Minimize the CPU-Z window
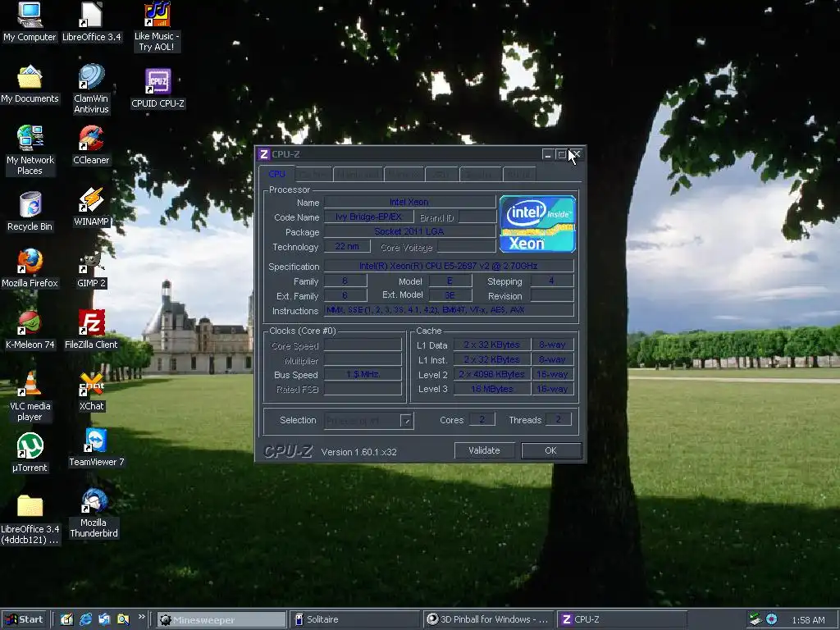This screenshot has width=840, height=630. 547,154
